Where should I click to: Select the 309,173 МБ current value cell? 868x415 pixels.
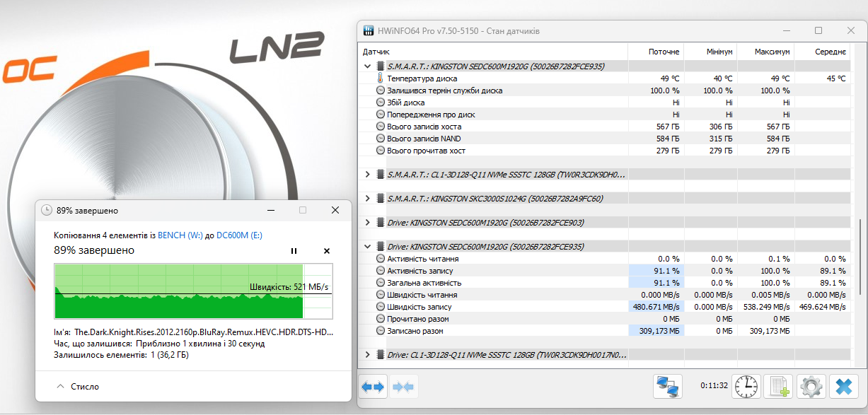pyautogui.click(x=655, y=331)
